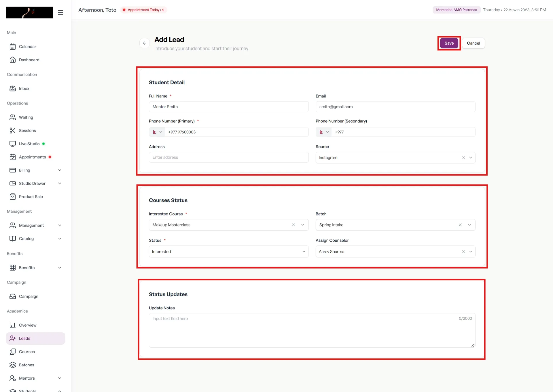Open the Dashboard home icon
553x392 pixels.
pos(13,60)
